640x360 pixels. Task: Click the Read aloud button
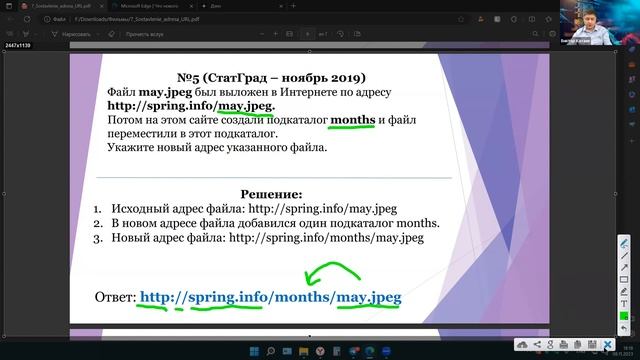tap(144, 34)
